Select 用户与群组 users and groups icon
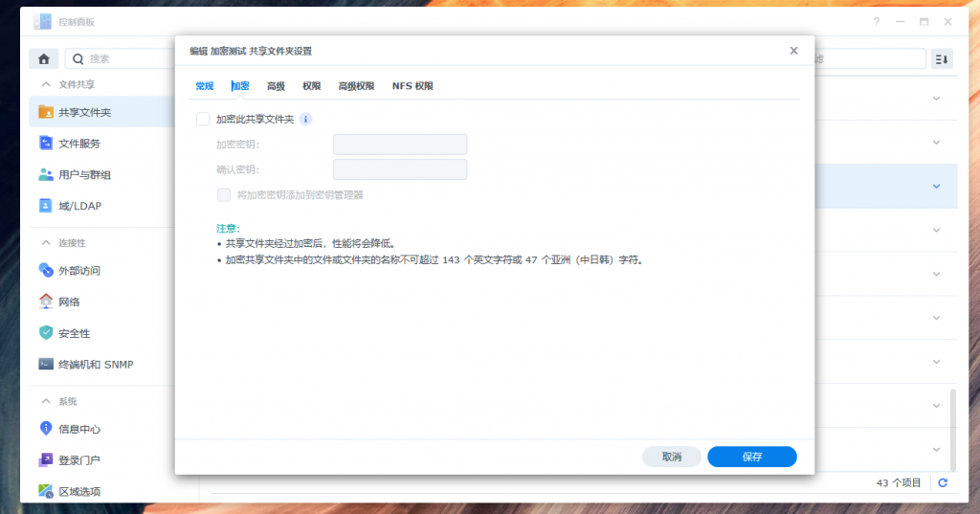 coord(46,175)
